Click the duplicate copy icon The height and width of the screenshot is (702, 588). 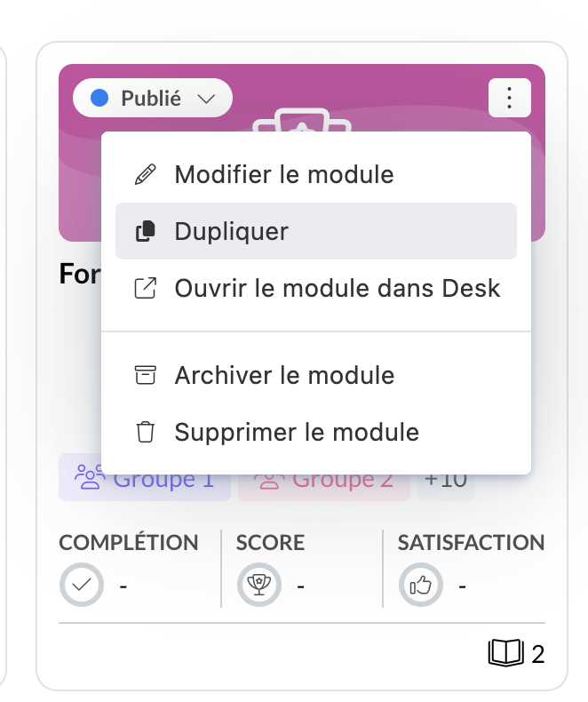[x=144, y=232]
